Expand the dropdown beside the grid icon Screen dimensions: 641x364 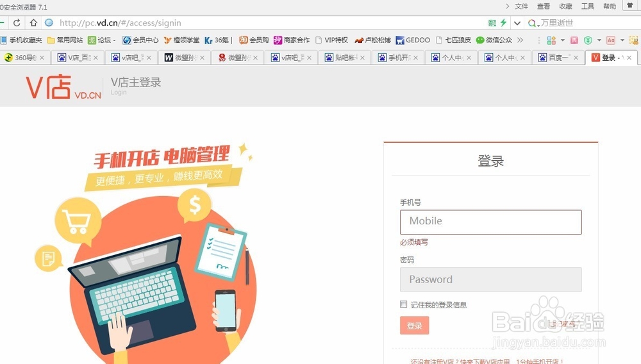(x=563, y=40)
